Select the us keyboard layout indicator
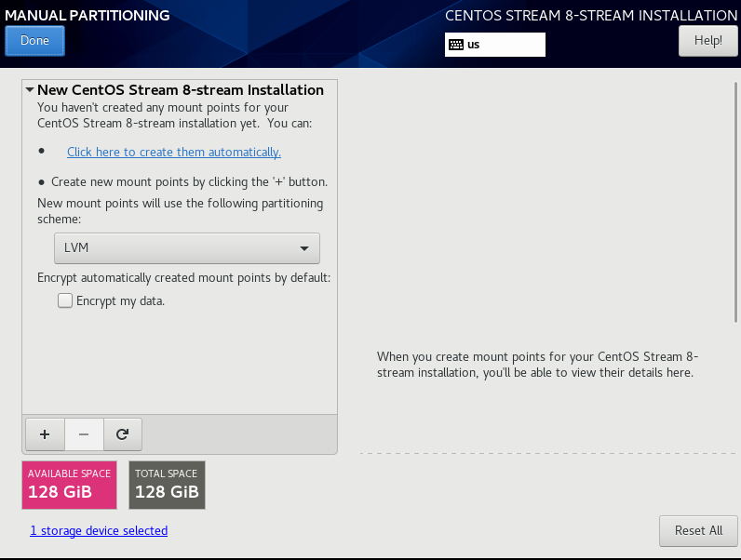This screenshot has height=560, width=741. pyautogui.click(x=495, y=45)
